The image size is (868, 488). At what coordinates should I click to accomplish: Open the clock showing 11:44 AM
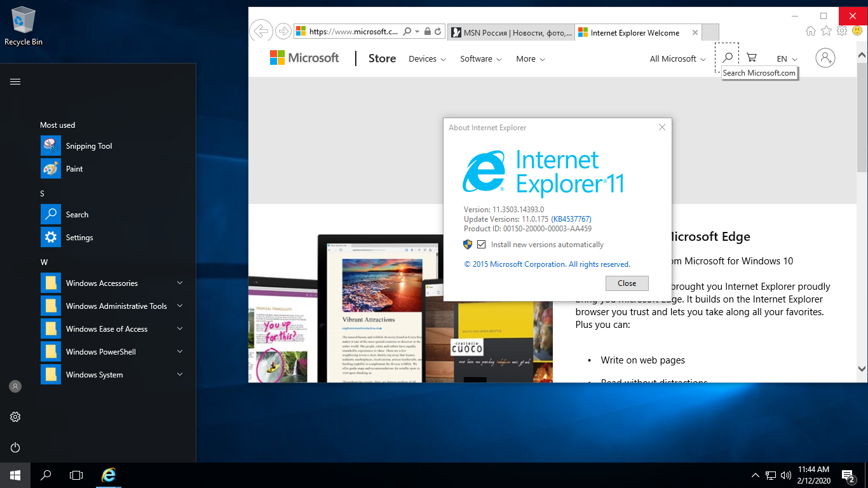813,475
